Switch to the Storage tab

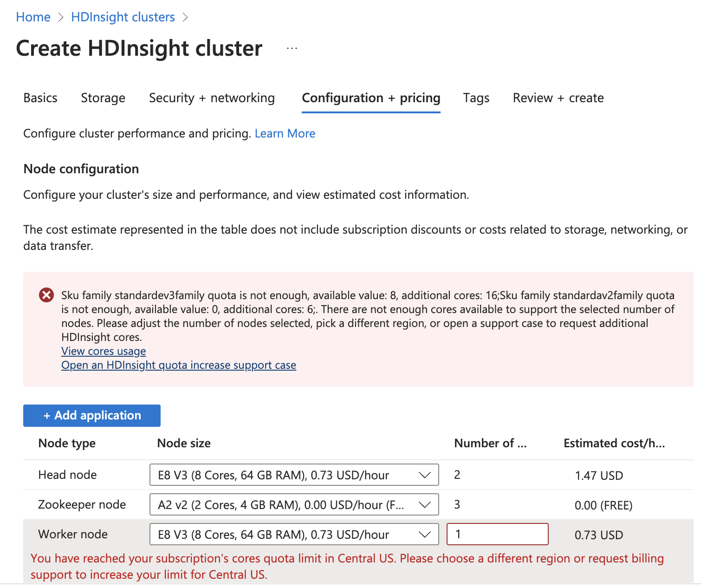pos(103,98)
